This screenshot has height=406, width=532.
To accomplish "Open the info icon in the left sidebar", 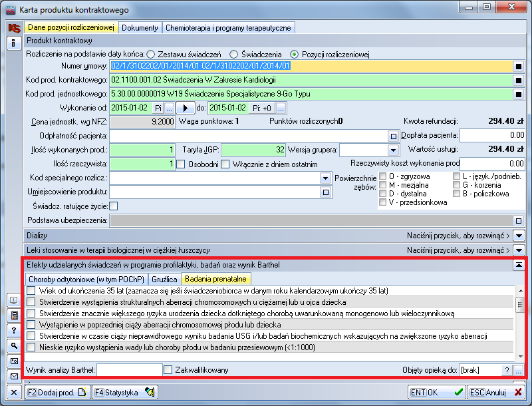I will 14,43.
